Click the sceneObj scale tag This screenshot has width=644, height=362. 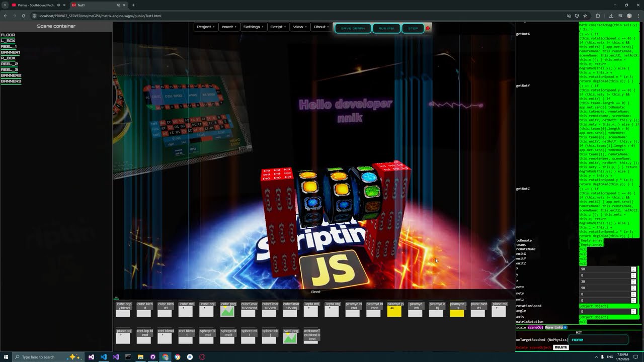click(535, 327)
